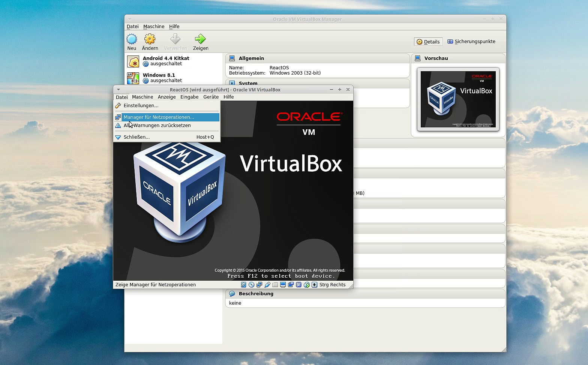Open the Geräte menu
This screenshot has height=365, width=588.
click(x=211, y=97)
